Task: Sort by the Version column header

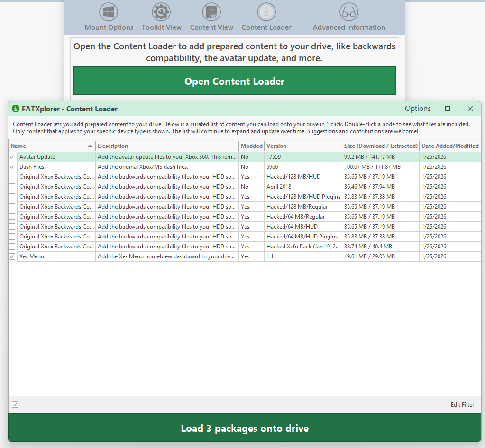Action: [303, 146]
